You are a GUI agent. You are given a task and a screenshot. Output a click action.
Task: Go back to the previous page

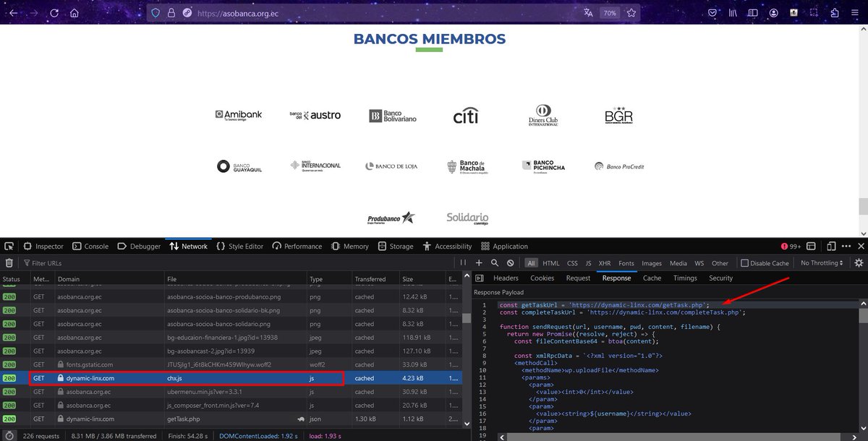click(x=14, y=13)
